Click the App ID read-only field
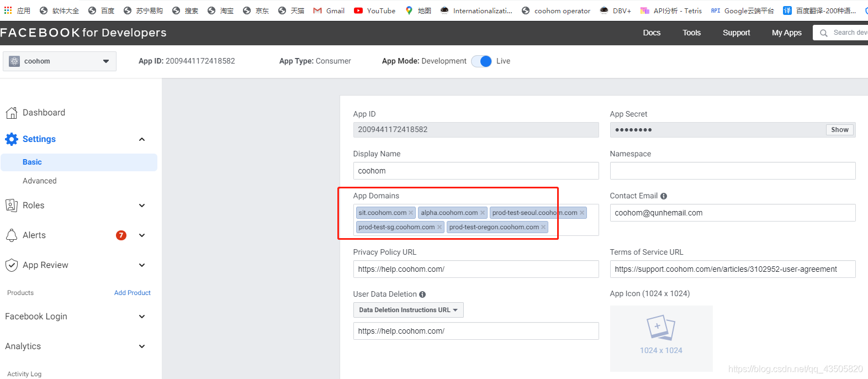Viewport: 868px width, 379px height. [476, 130]
